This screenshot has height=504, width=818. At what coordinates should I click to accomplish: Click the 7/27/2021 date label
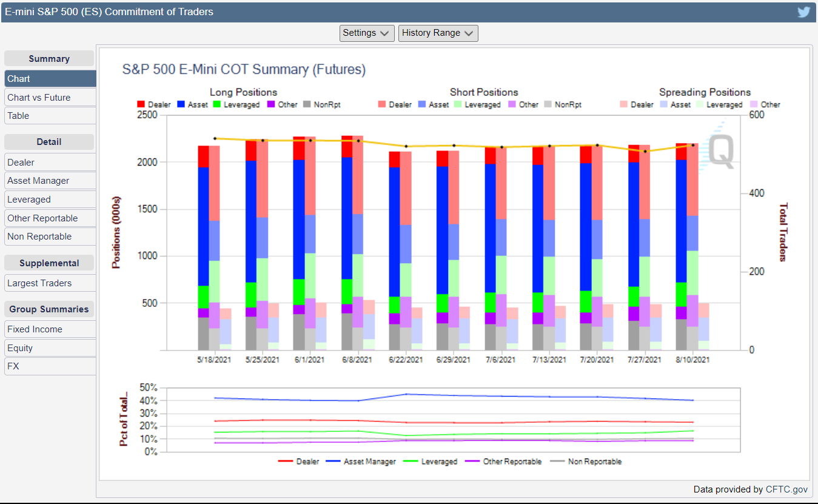pyautogui.click(x=645, y=360)
